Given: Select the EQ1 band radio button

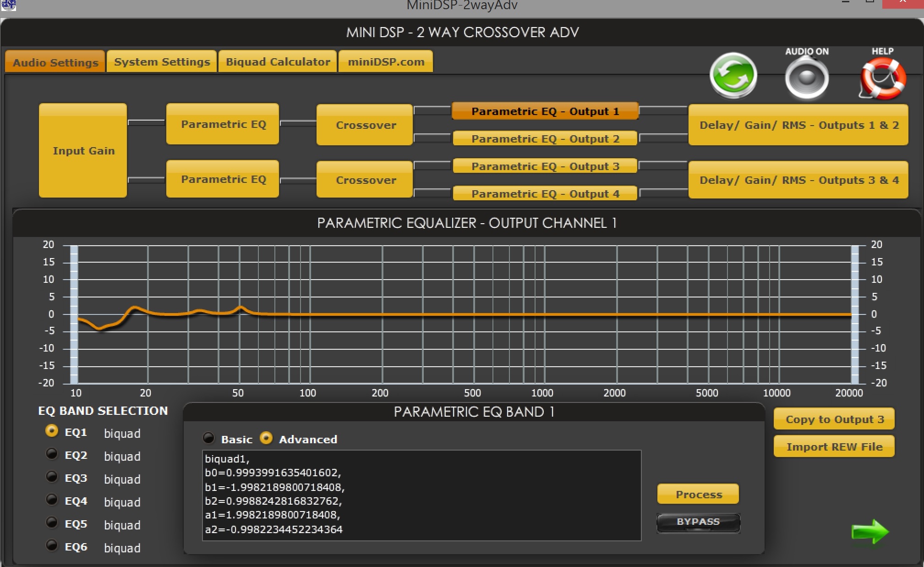Looking at the screenshot, I should 52,431.
